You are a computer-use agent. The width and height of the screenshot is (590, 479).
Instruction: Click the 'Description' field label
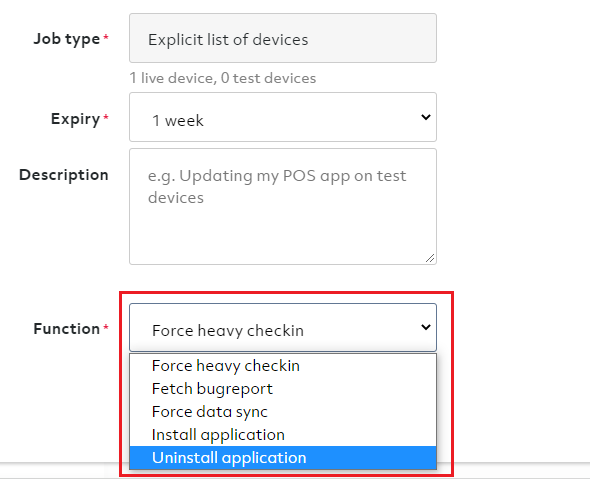(x=64, y=175)
